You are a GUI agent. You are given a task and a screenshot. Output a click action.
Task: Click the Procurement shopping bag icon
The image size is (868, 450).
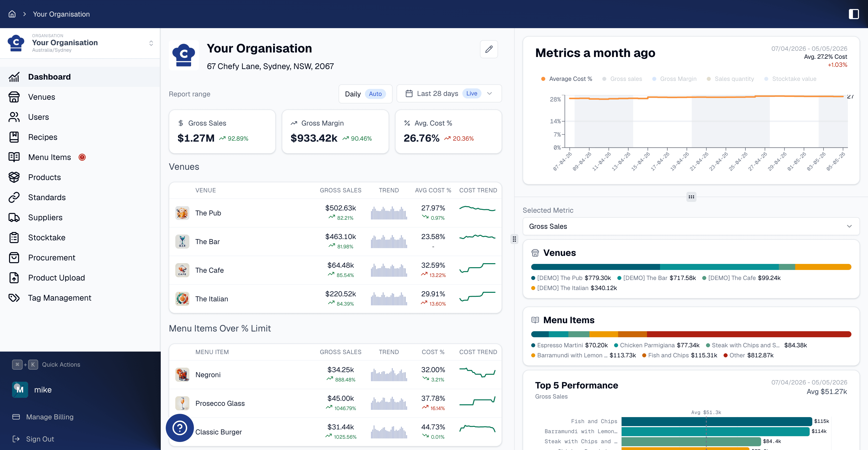click(14, 258)
